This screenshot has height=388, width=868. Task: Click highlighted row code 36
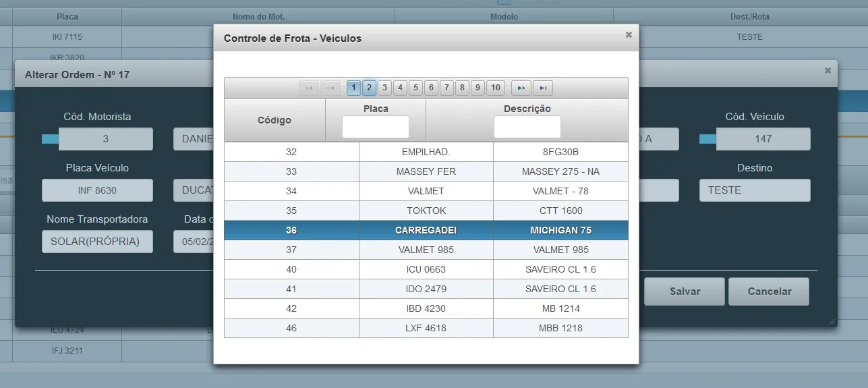coord(426,230)
